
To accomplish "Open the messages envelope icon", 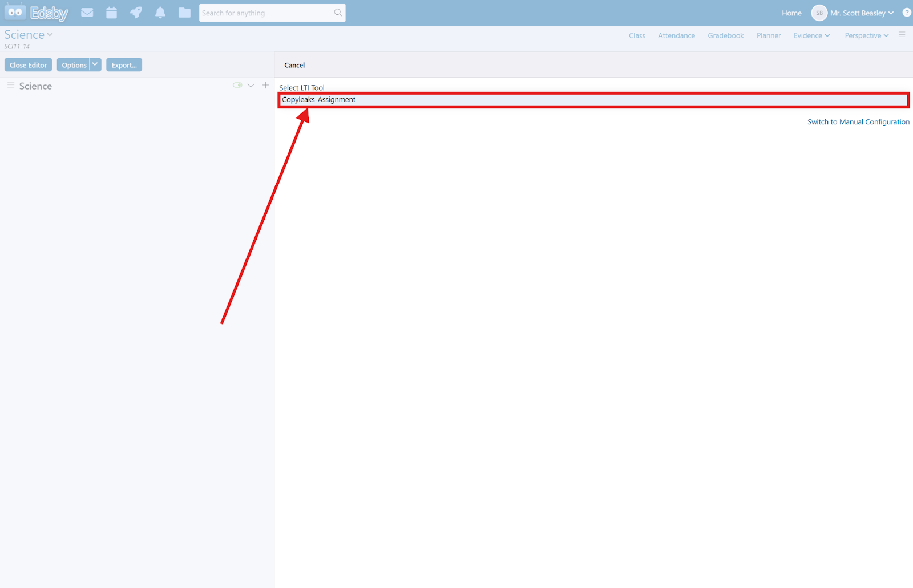I will [x=87, y=13].
